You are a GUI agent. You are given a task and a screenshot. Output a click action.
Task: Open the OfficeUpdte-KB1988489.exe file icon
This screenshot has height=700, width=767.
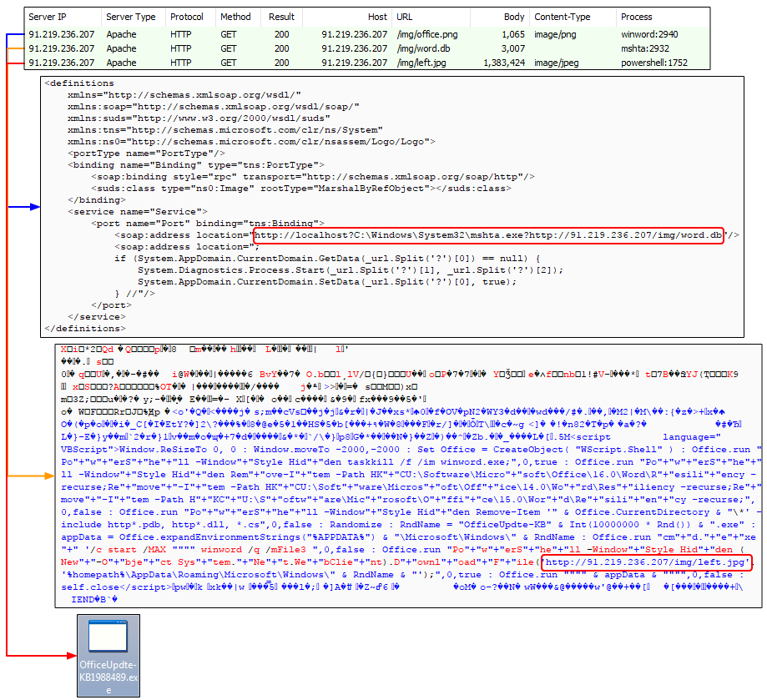tap(108, 656)
